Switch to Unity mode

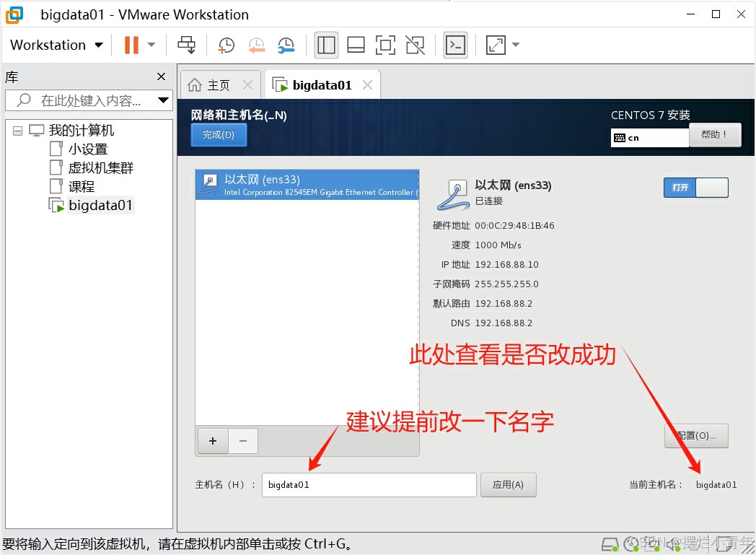pyautogui.click(x=415, y=45)
